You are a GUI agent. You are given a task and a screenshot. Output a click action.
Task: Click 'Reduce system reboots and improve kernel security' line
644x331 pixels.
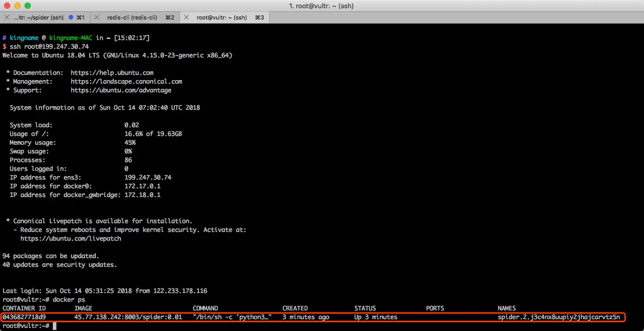click(130, 230)
